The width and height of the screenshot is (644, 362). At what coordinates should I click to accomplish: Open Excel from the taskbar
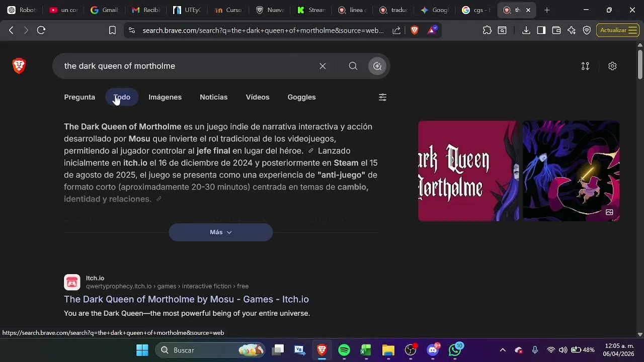[x=366, y=350]
